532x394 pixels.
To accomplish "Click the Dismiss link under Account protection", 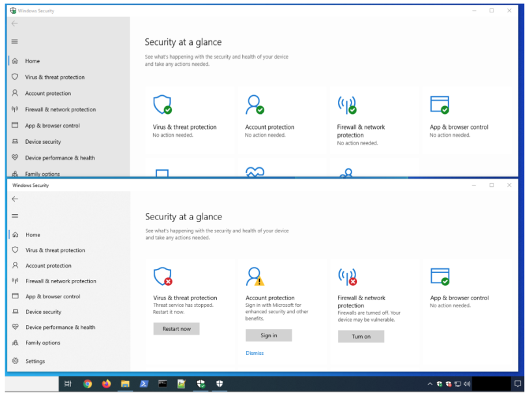I will click(255, 353).
